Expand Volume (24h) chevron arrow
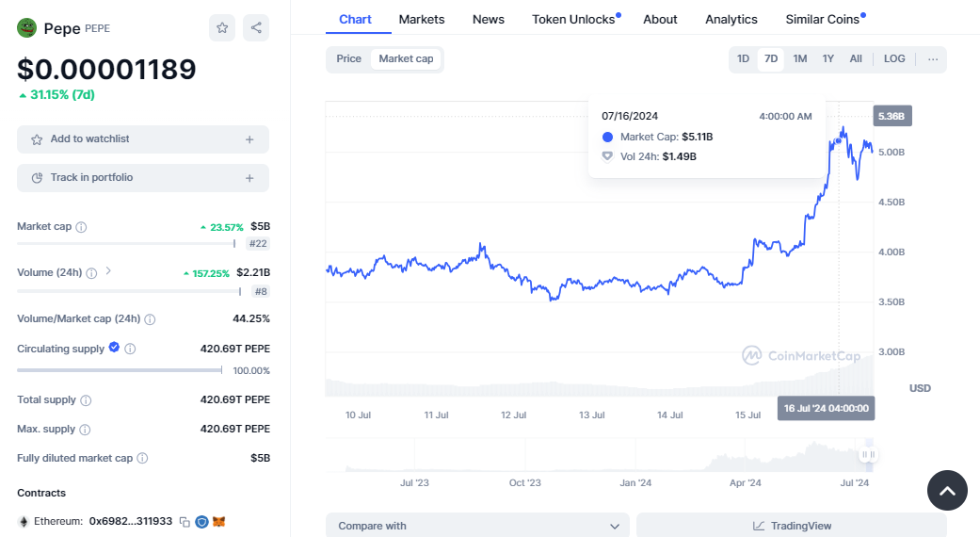The height and width of the screenshot is (537, 980). coord(108,270)
